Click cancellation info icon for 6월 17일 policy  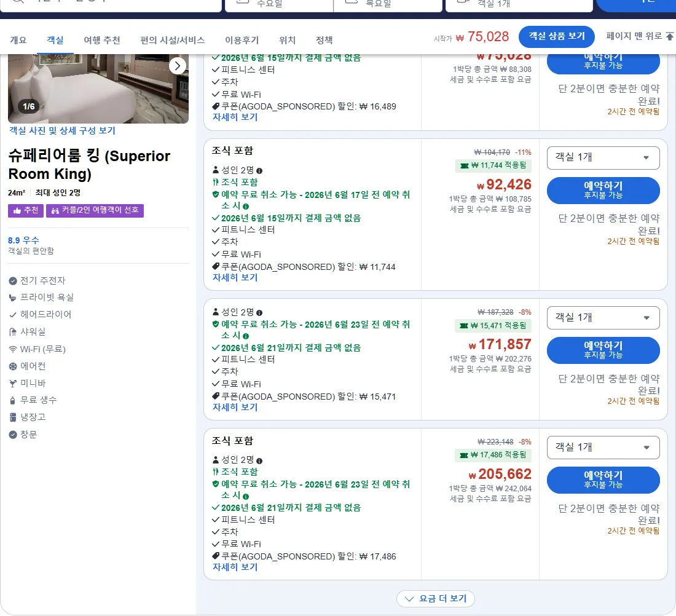click(246, 207)
